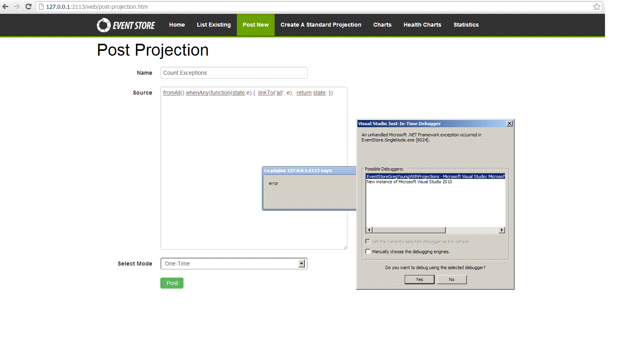Go to the Charts page

[x=382, y=25]
